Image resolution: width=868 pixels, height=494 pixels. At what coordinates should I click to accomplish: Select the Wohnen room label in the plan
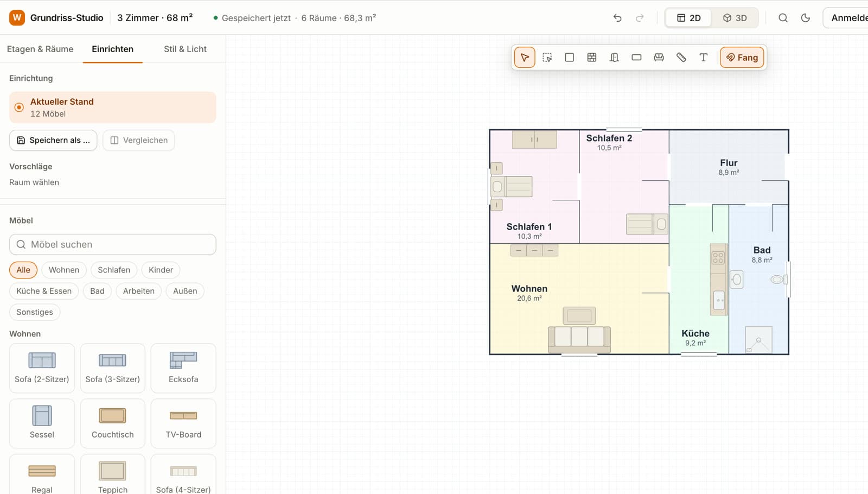point(529,289)
